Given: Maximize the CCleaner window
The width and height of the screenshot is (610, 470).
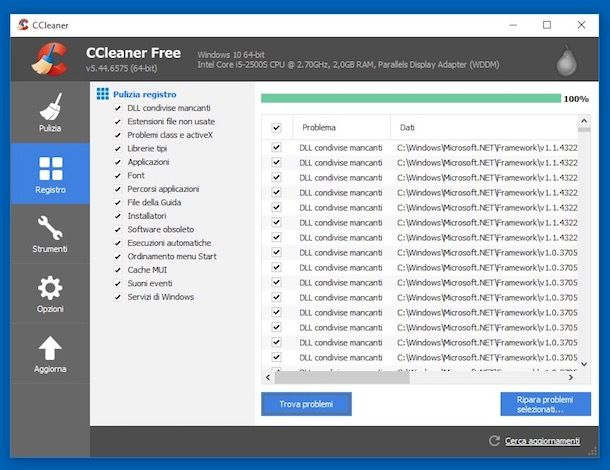Looking at the screenshot, I should [x=547, y=25].
